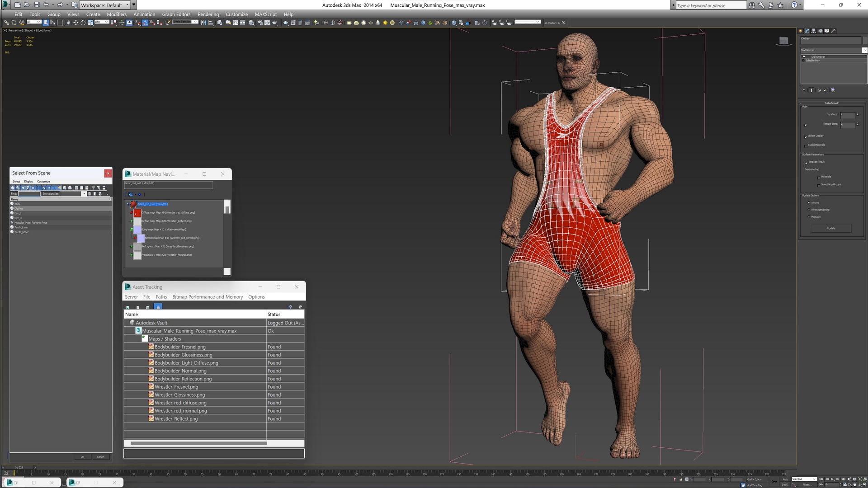
Task: Click the Undo arrow icon
Action: (x=46, y=5)
